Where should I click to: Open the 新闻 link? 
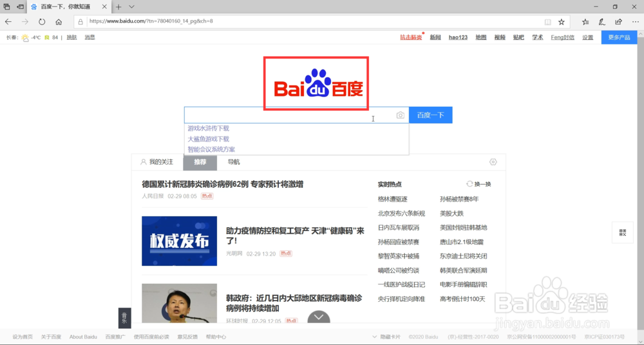[435, 37]
